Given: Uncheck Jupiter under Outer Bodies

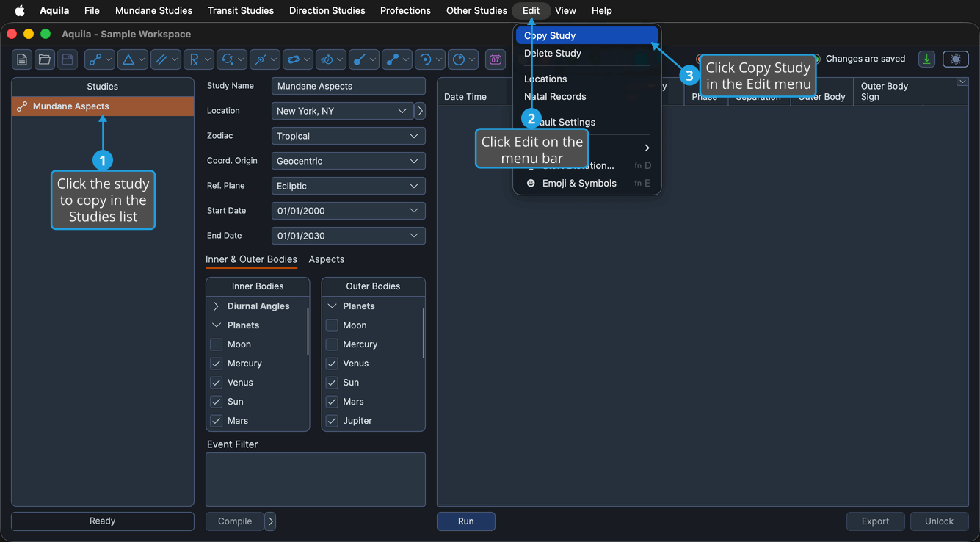Looking at the screenshot, I should point(332,421).
